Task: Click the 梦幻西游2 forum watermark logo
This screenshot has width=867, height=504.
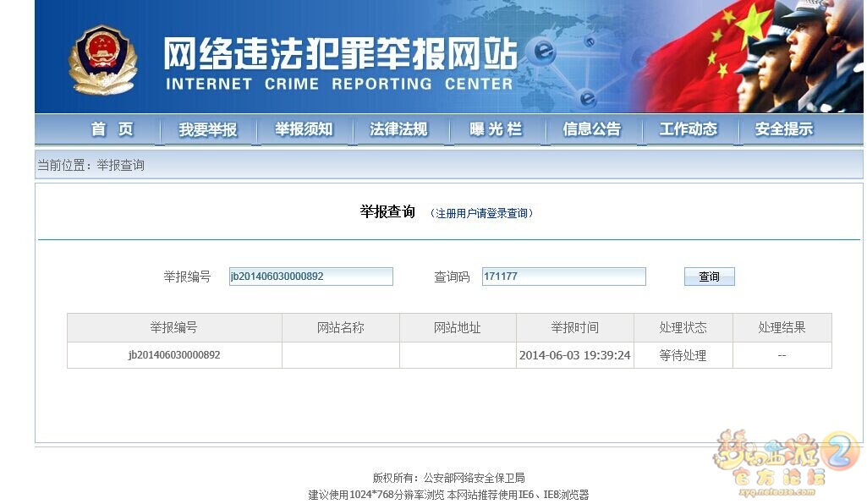Action: pyautogui.click(x=786, y=457)
